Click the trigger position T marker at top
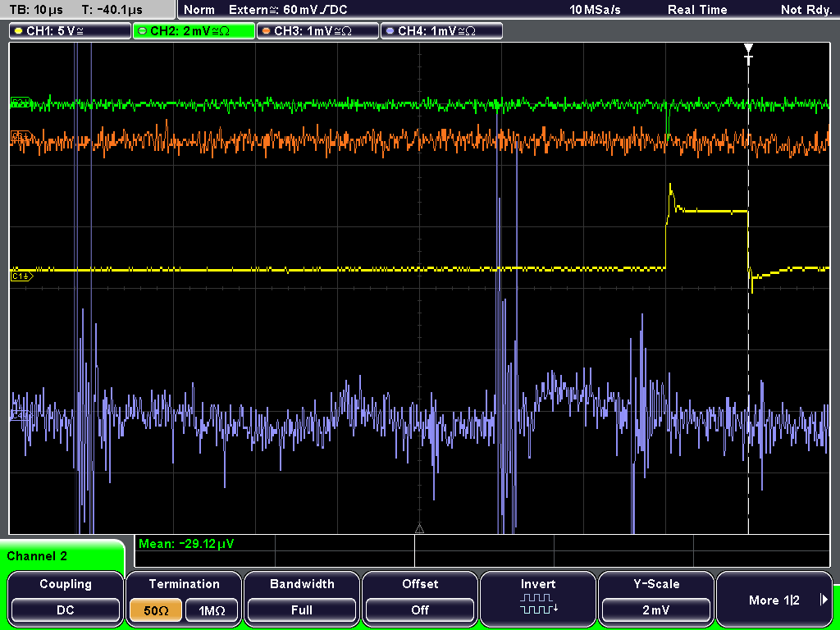Viewport: 840px width, 630px height. point(748,54)
